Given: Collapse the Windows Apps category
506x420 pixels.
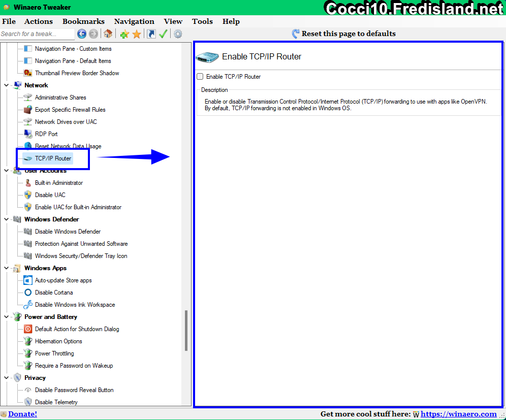Looking at the screenshot, I should (6, 268).
